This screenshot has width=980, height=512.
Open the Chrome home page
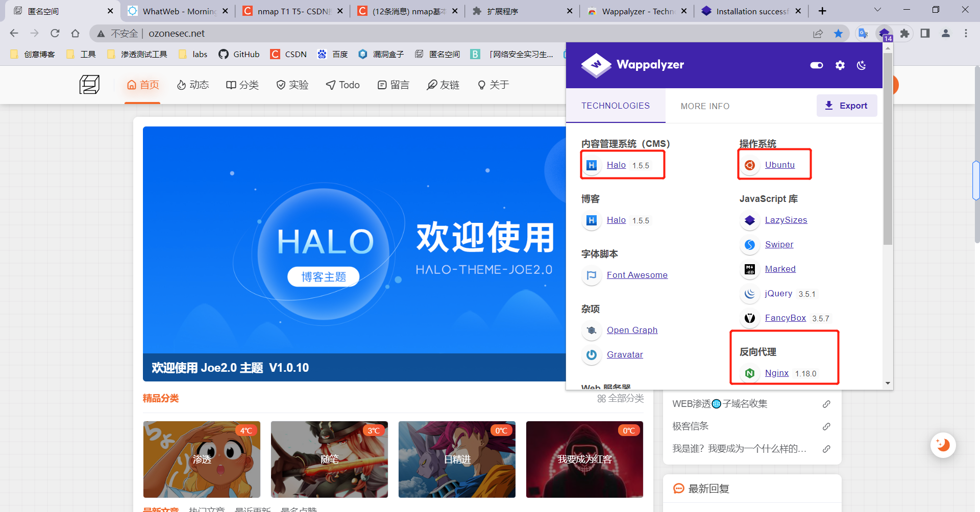pyautogui.click(x=75, y=33)
